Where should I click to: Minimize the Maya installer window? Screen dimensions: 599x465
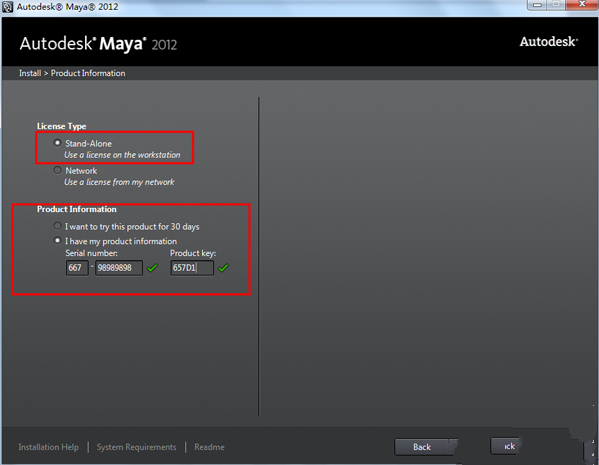[x=537, y=5]
